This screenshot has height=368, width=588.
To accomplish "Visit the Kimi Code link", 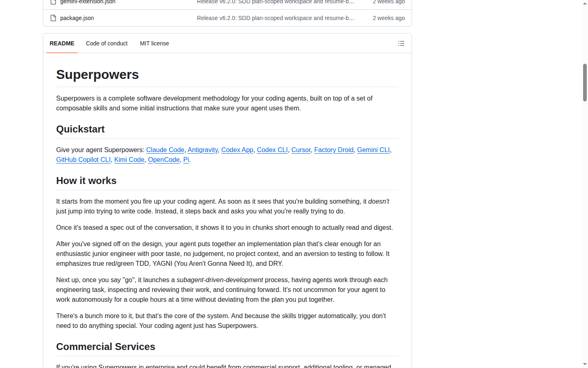I will tap(129, 159).
